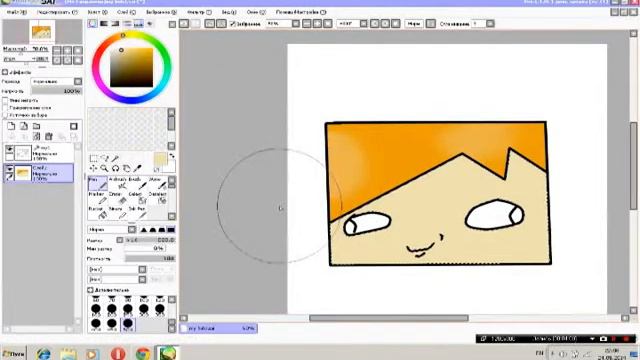Select the Water brush tool
The width and height of the screenshot is (640, 360).
(157, 184)
